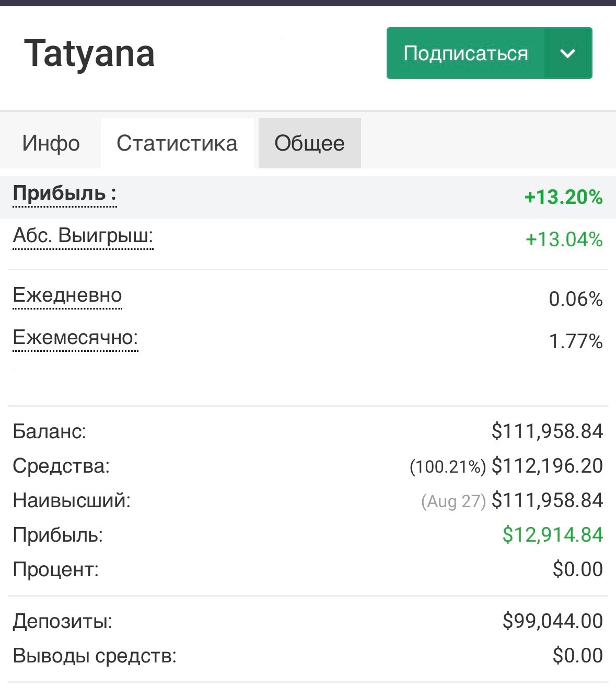Click the green profit amount $12,914.84

click(x=552, y=535)
